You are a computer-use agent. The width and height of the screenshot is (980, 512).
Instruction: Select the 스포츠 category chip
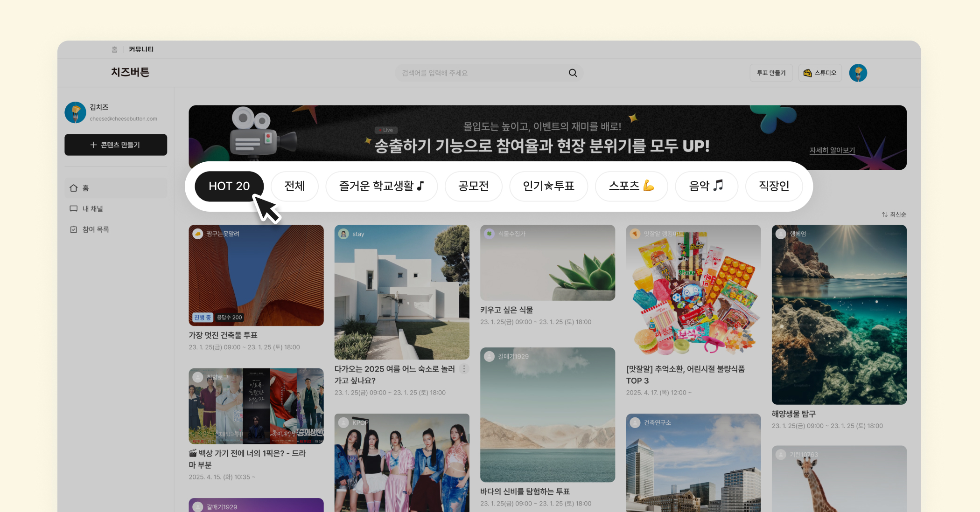[x=631, y=186]
